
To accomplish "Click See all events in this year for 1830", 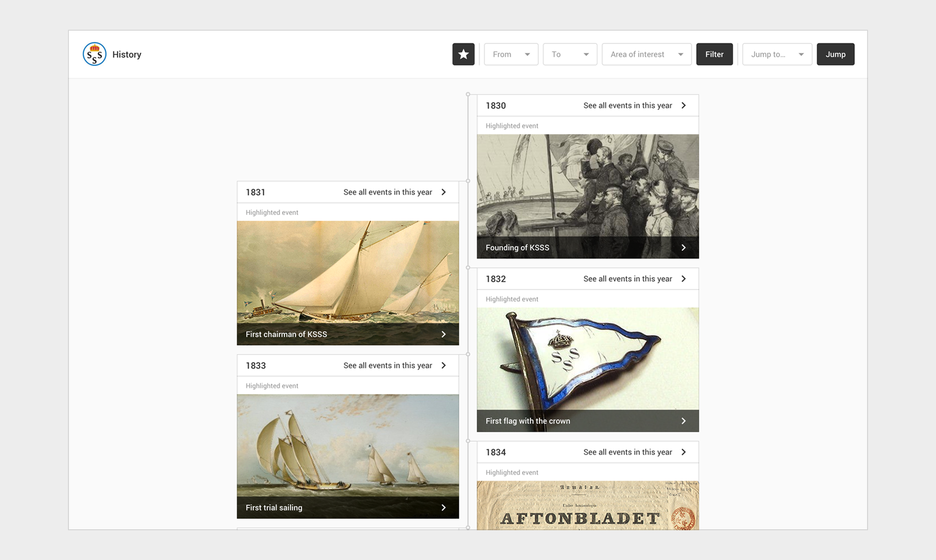I will tap(627, 105).
